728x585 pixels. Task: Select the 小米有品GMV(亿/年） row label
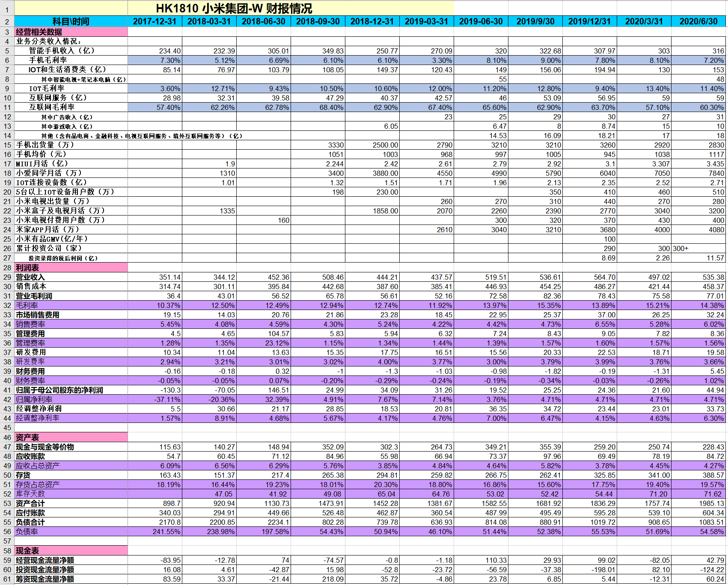point(71,239)
